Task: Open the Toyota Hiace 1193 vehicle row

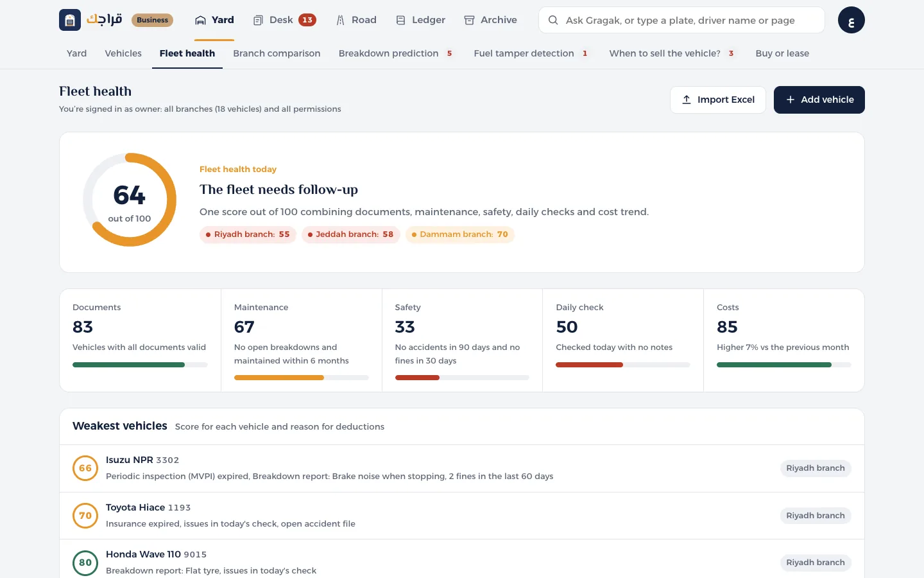Action: pos(462,516)
